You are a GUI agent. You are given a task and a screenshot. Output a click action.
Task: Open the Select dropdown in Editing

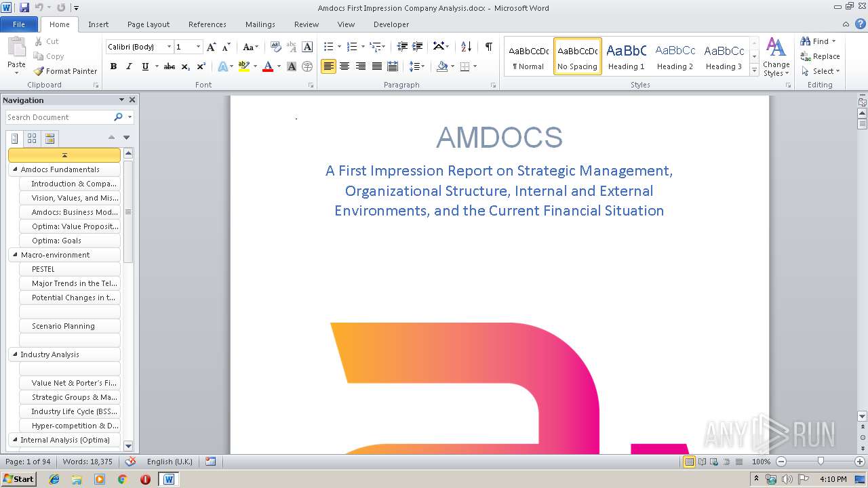click(x=820, y=71)
